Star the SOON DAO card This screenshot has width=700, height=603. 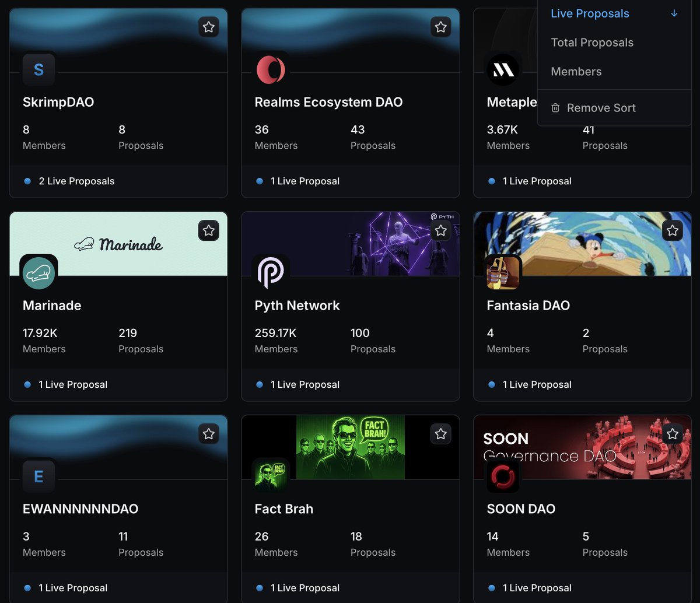[x=673, y=434]
